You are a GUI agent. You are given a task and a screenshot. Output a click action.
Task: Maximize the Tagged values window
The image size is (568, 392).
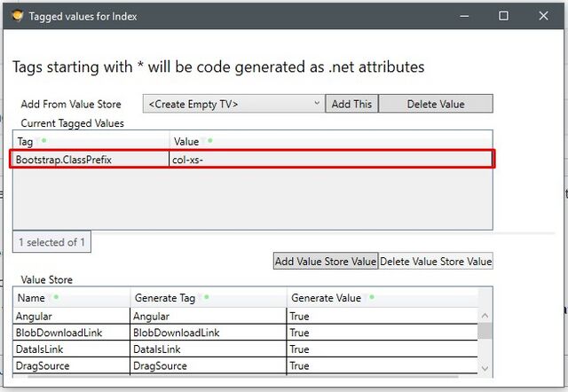point(503,16)
